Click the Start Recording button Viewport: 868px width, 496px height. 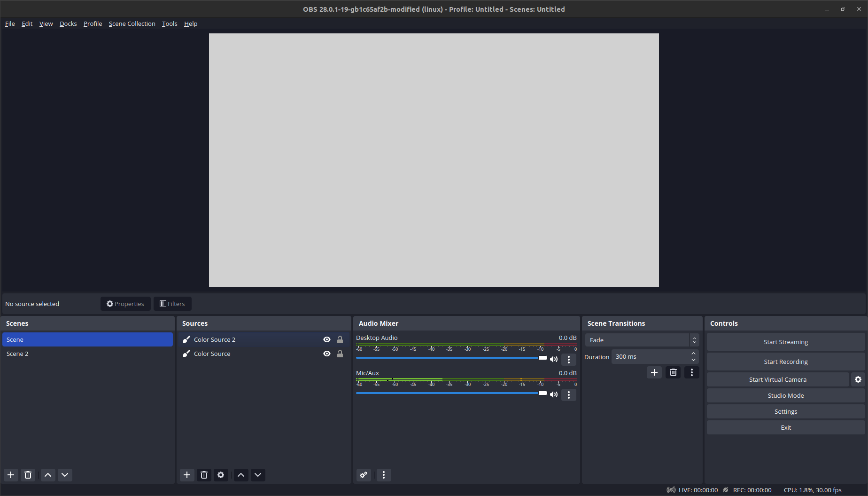(x=785, y=361)
